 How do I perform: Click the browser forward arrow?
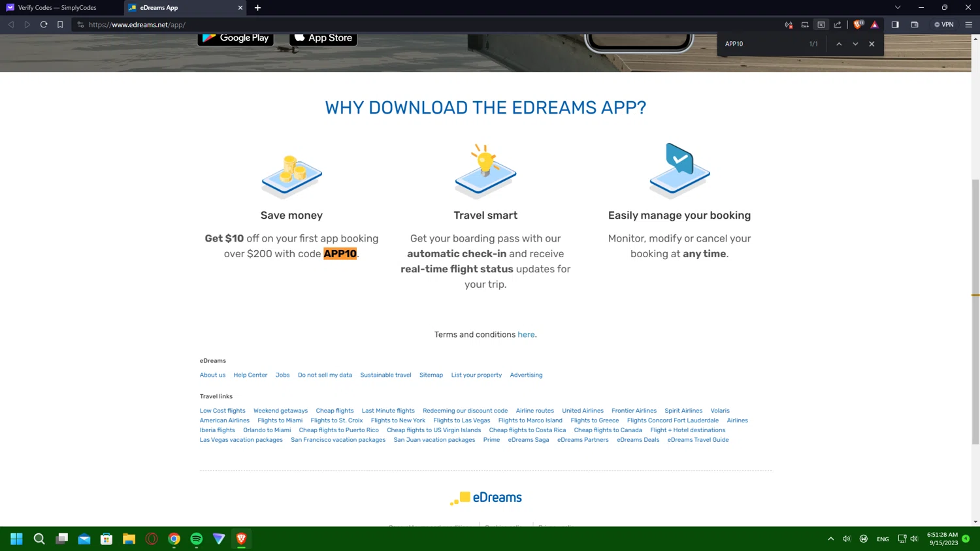tap(27, 25)
